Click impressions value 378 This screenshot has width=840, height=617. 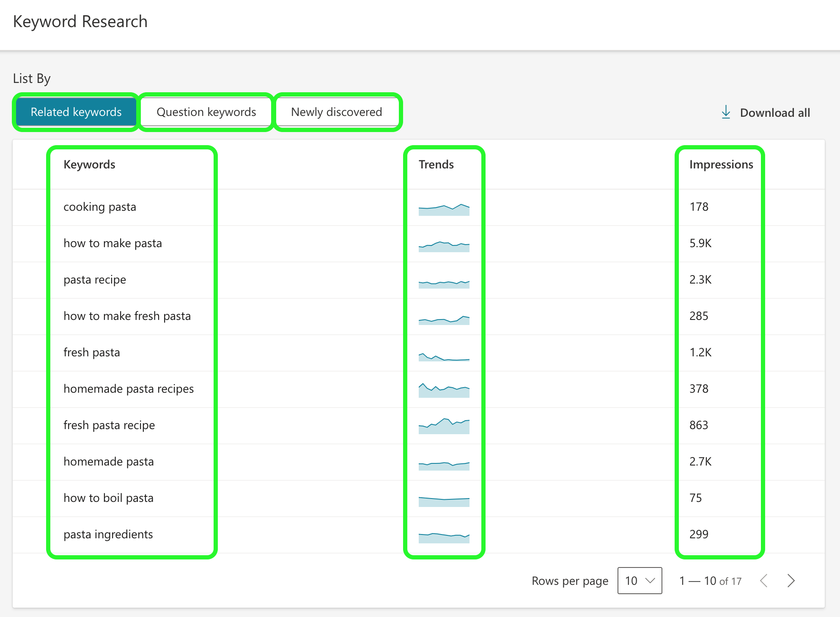pos(699,389)
